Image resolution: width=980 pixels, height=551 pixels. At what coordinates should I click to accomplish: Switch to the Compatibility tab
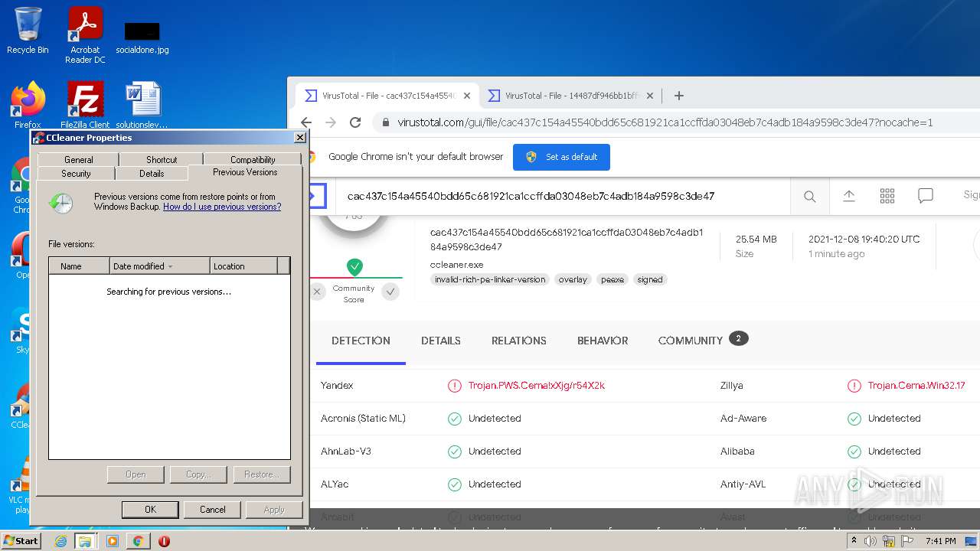(253, 159)
